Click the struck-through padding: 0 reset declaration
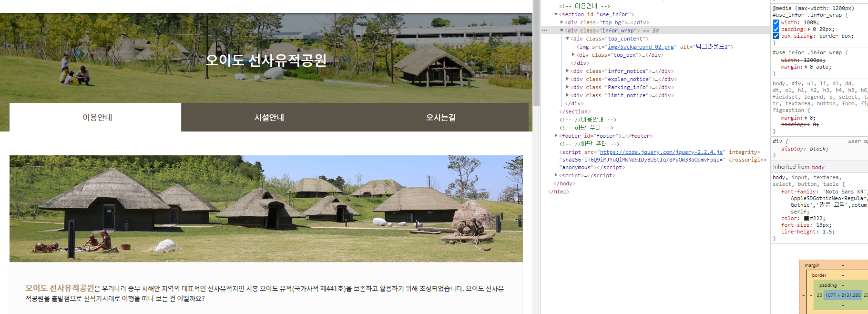Image resolution: width=868 pixels, height=314 pixels. tap(800, 124)
